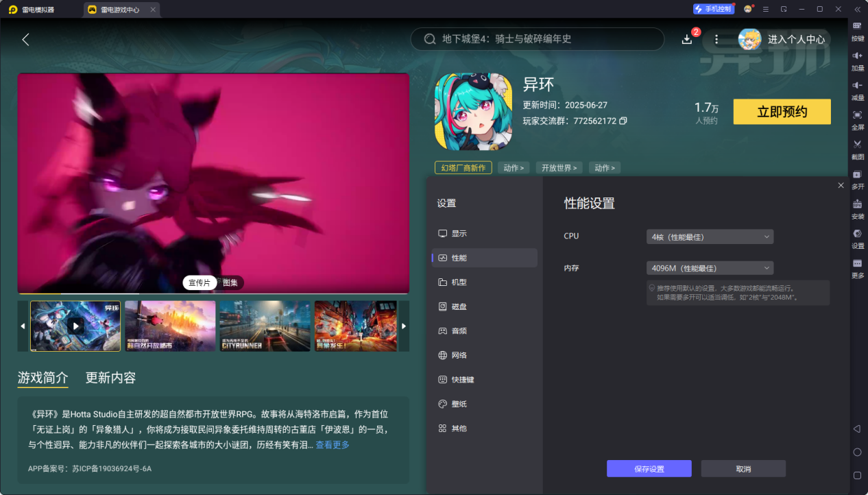This screenshot has width=868, height=495.
Task: Click the CITYRUNNER thumbnail
Action: pos(265,326)
